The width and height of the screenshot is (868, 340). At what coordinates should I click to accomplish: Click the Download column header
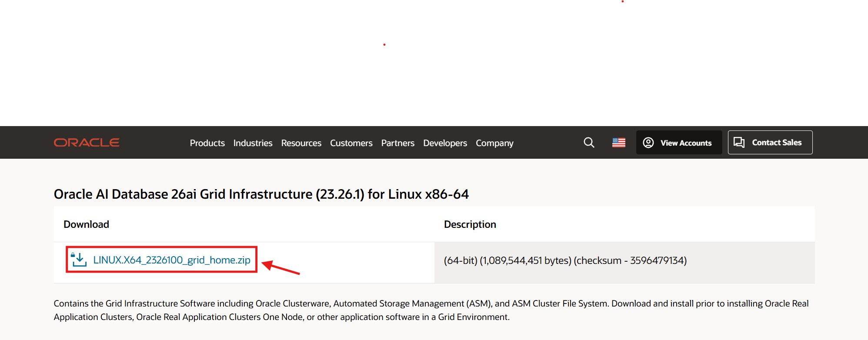[x=86, y=224]
